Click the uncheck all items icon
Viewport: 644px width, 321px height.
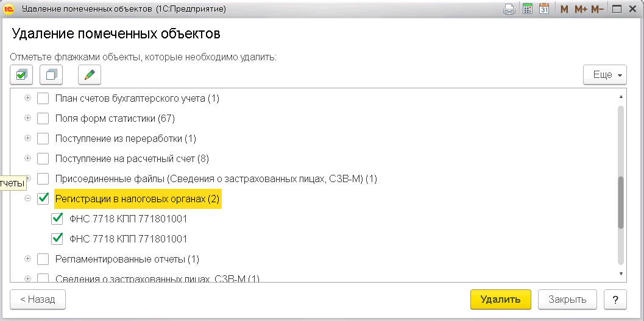tap(51, 75)
